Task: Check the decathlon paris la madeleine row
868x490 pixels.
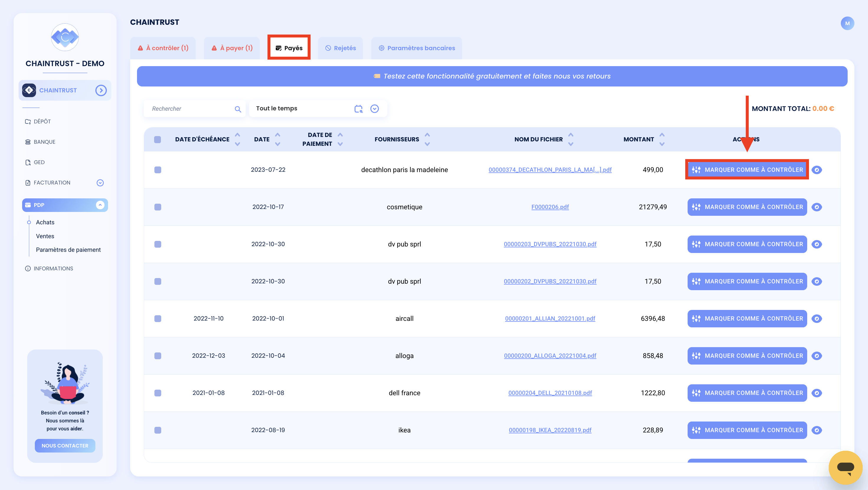Action: click(157, 170)
